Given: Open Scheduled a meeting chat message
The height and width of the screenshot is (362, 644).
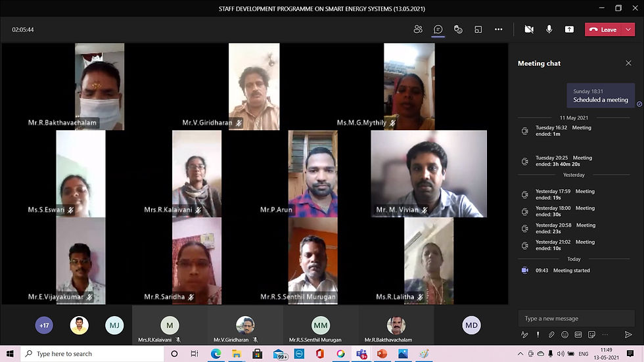Looking at the screenshot, I should (601, 96).
